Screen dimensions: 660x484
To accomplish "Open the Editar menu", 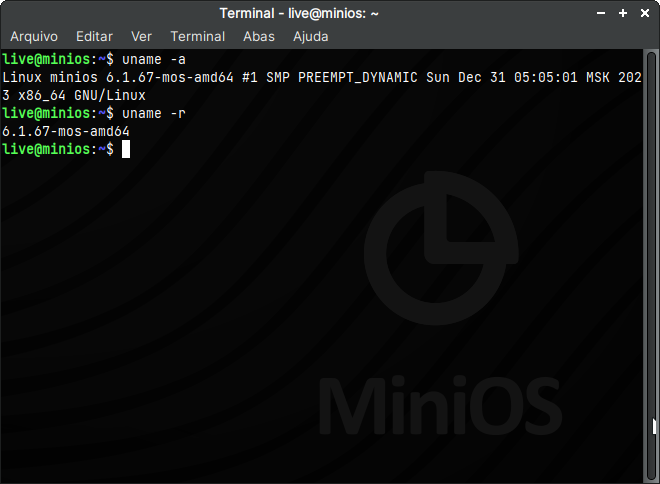I will click(x=94, y=37).
